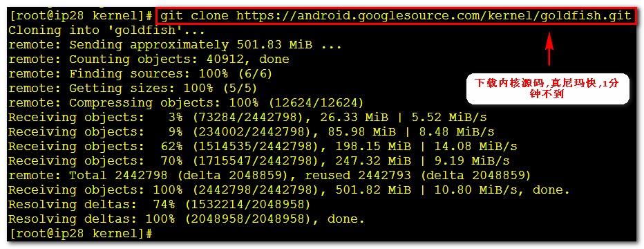This screenshot has width=644, height=249.
Task: Click the "Getting sizes: 100% (5/5)" line
Action: 133,89
